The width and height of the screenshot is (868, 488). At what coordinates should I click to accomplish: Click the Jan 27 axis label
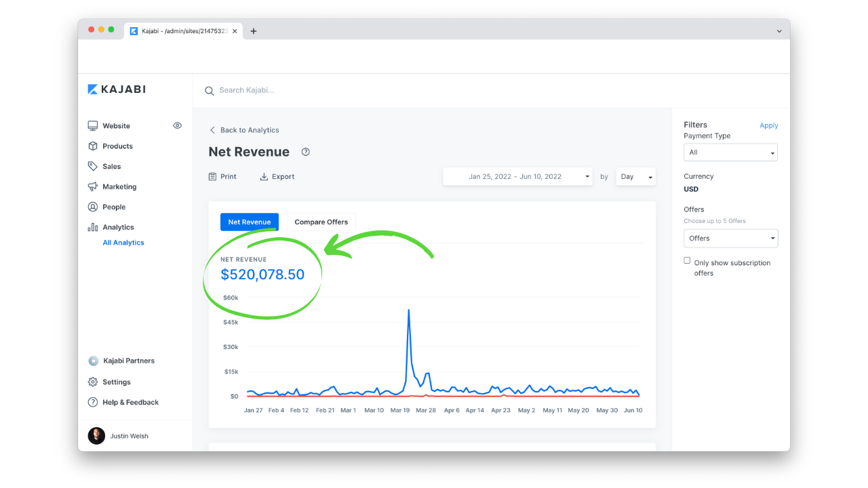click(253, 410)
